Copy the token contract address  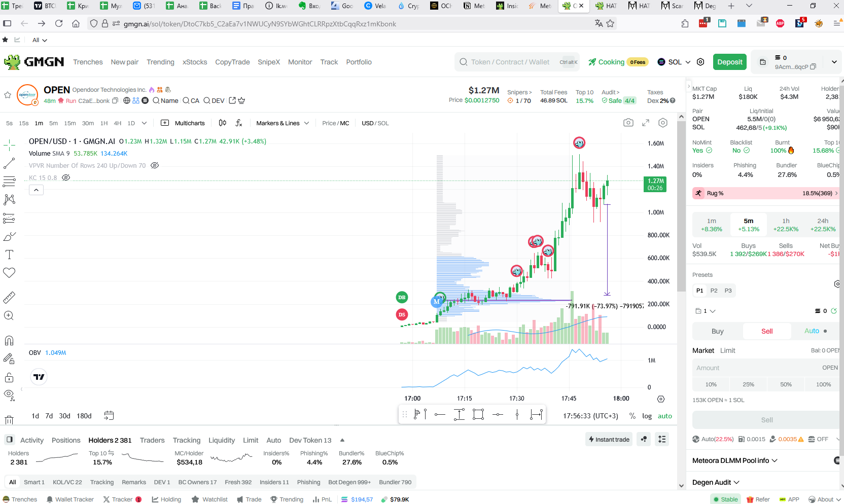[x=115, y=101]
